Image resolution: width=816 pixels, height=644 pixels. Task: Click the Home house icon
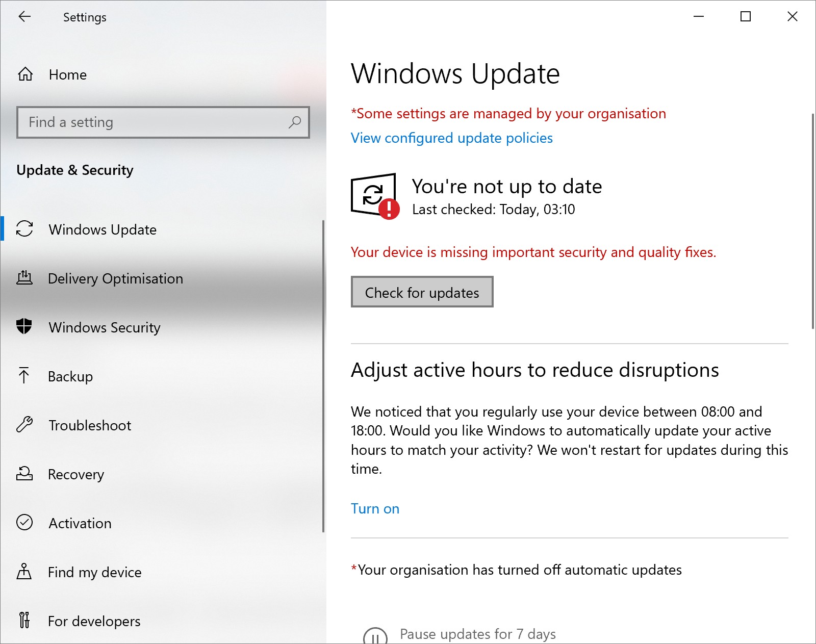(x=25, y=74)
